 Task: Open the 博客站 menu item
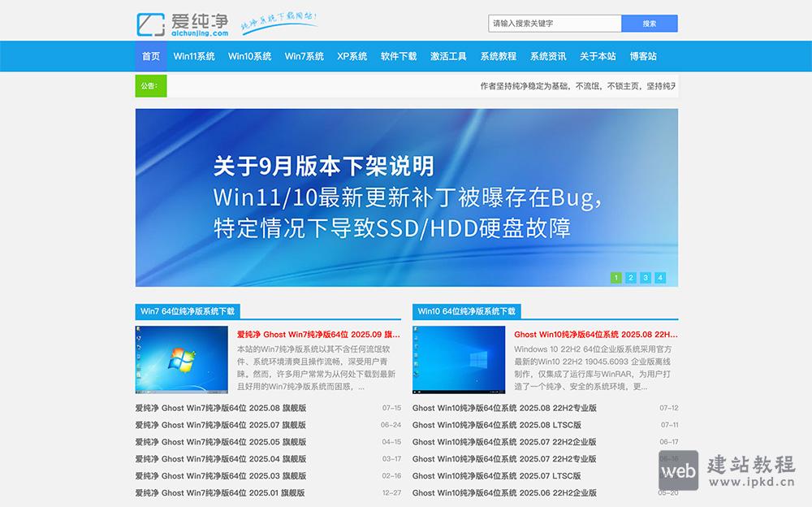(643, 56)
